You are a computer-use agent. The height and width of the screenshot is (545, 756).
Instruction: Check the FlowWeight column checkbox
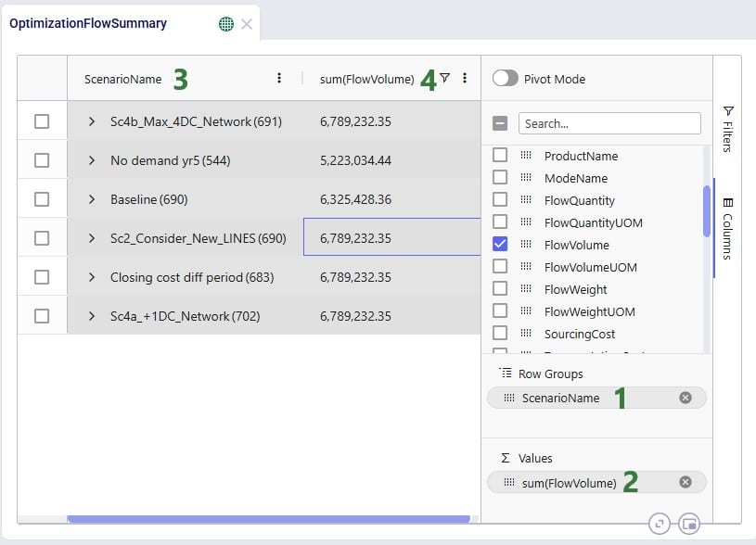coord(500,288)
